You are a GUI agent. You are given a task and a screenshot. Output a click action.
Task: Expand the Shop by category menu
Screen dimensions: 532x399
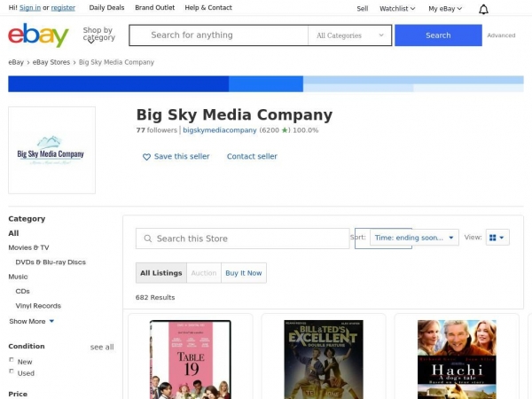coord(98,35)
